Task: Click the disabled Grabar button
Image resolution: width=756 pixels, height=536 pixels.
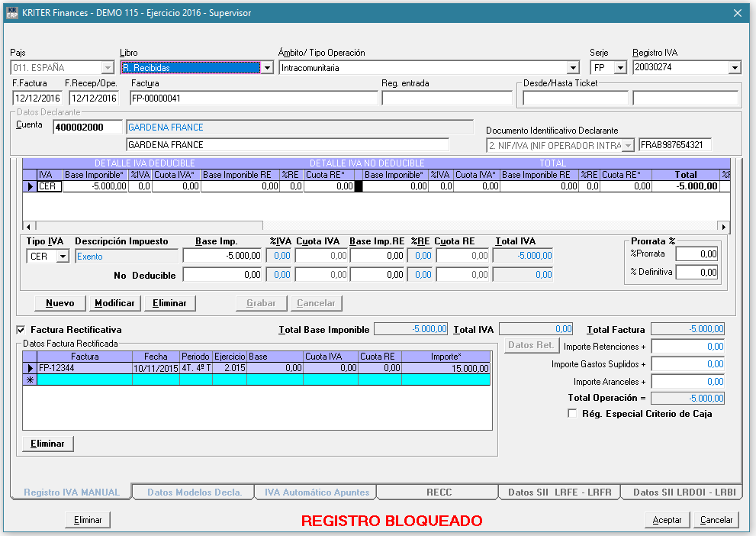Action: [x=262, y=303]
